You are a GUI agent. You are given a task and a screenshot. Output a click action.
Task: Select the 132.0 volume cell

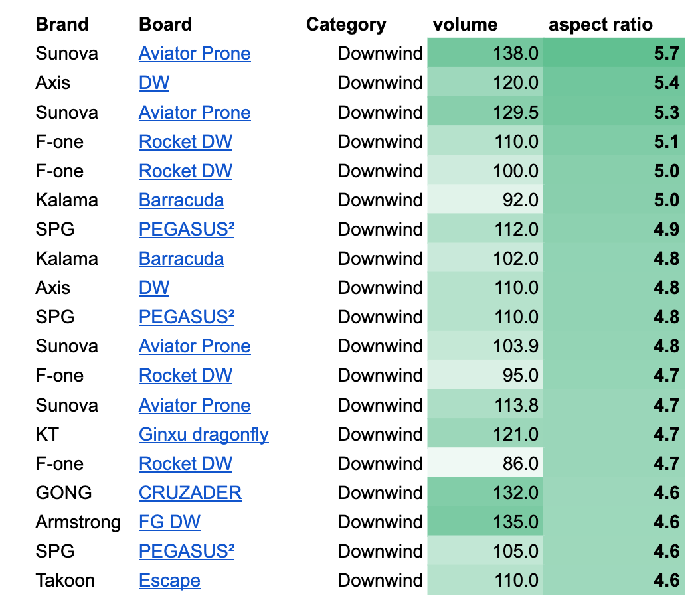click(485, 492)
